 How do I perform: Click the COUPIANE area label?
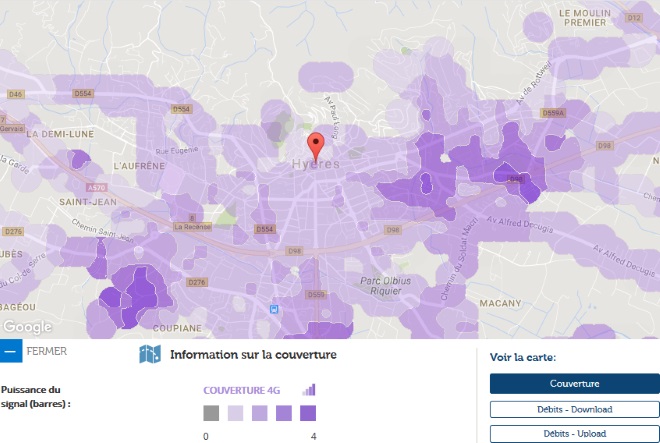177,328
